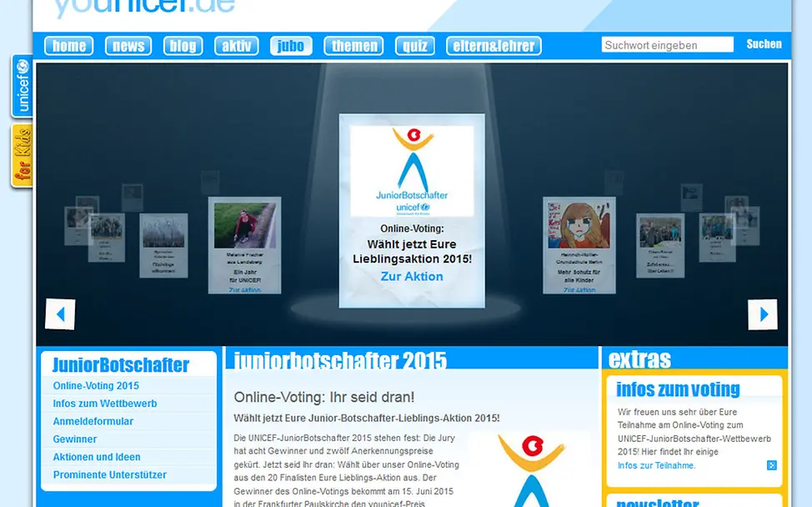Click the JuniorBotschafter logo on the center poster
Viewport: 812px width, 507px height.
click(x=411, y=169)
